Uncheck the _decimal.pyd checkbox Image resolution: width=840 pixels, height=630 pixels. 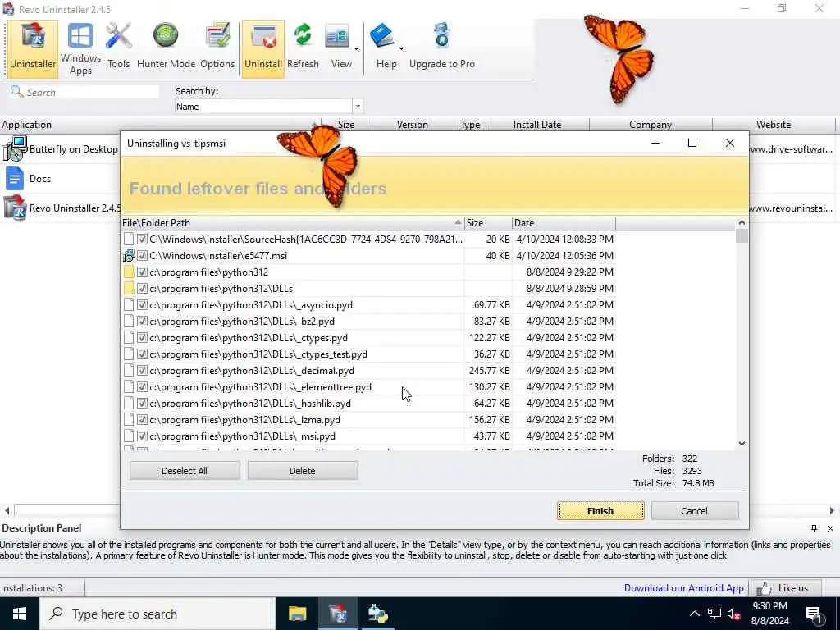point(142,370)
